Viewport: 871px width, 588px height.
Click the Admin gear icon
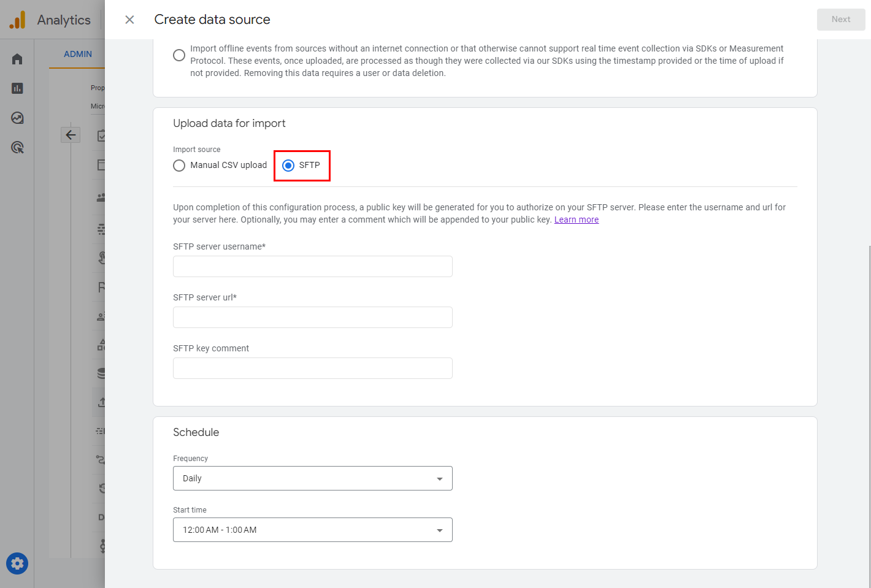[17, 563]
